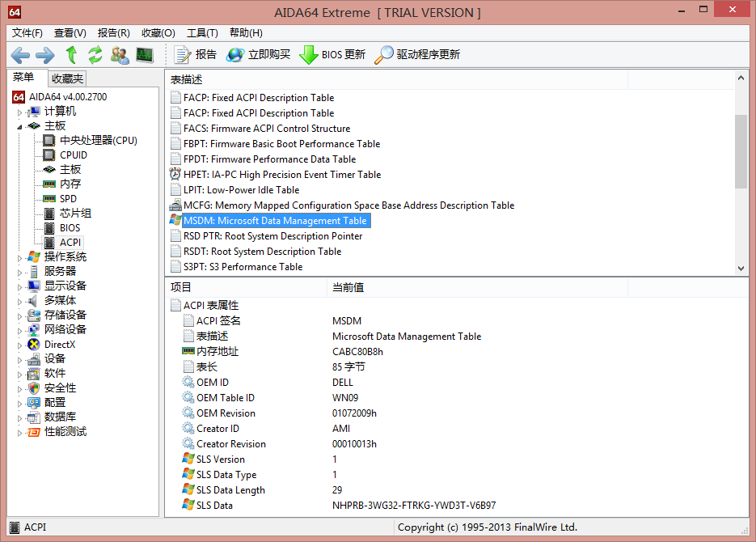Screen dimensions: 756x542
Task: Expand the 操作系统 tree node
Action: [x=19, y=258]
